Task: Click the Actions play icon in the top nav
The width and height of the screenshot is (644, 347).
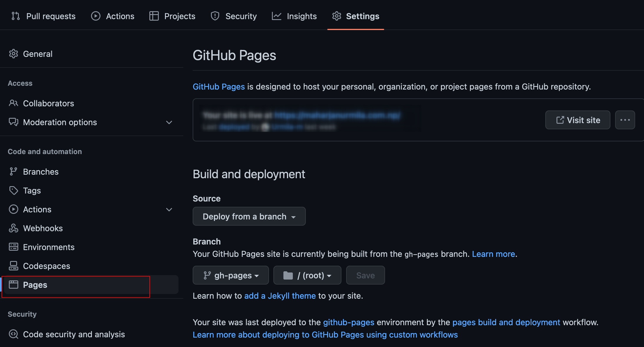Action: (95, 16)
